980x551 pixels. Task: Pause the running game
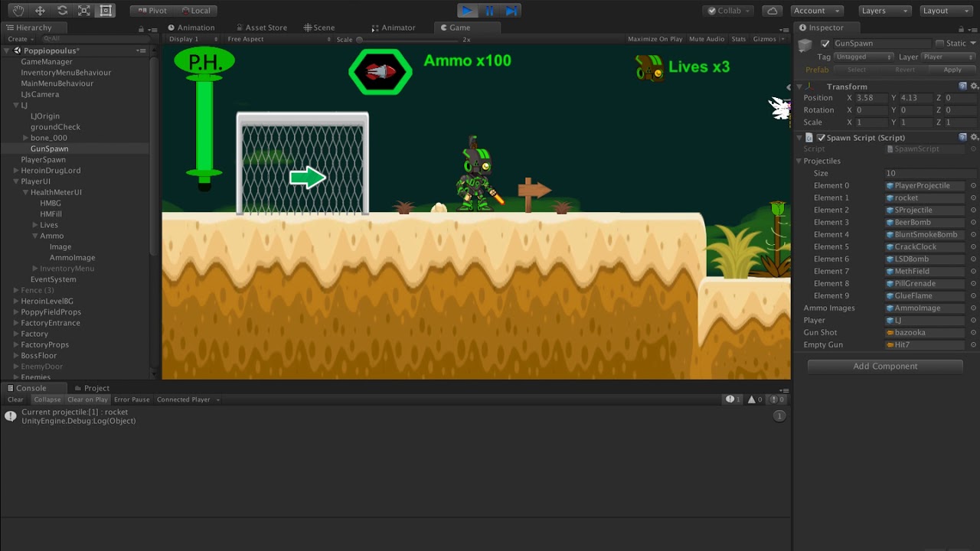pos(489,11)
